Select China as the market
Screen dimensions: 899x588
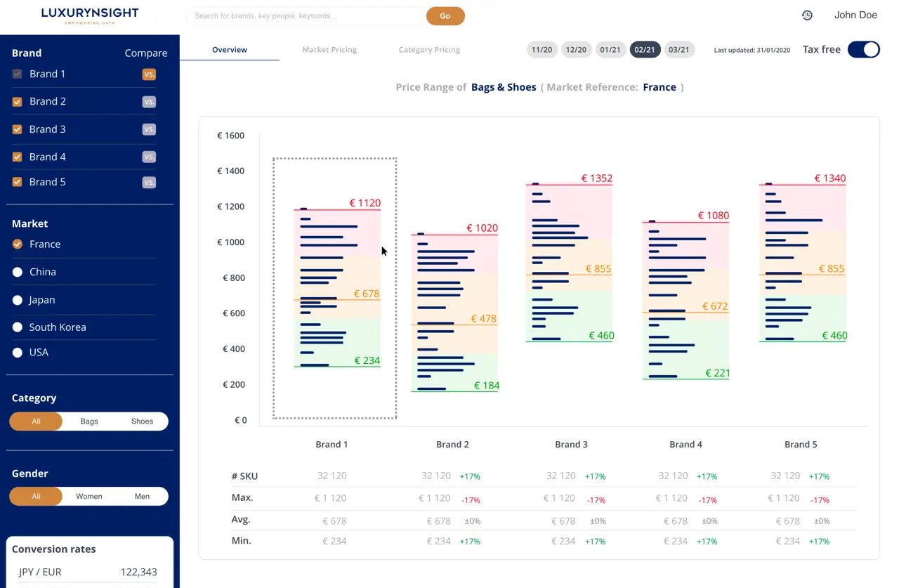click(18, 272)
